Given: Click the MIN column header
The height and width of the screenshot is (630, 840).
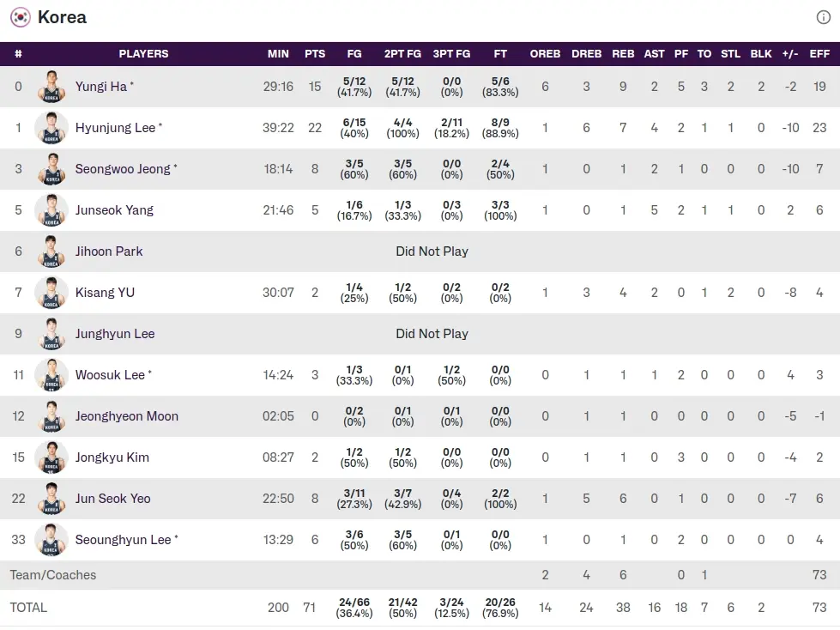Looking at the screenshot, I should click(x=278, y=53).
